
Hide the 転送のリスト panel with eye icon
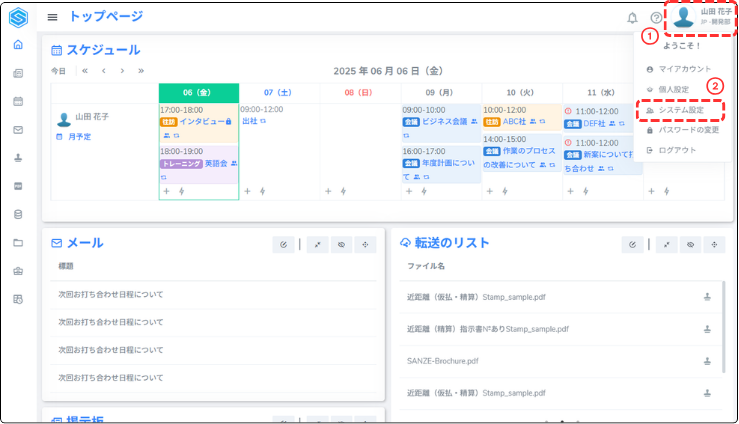coord(689,244)
